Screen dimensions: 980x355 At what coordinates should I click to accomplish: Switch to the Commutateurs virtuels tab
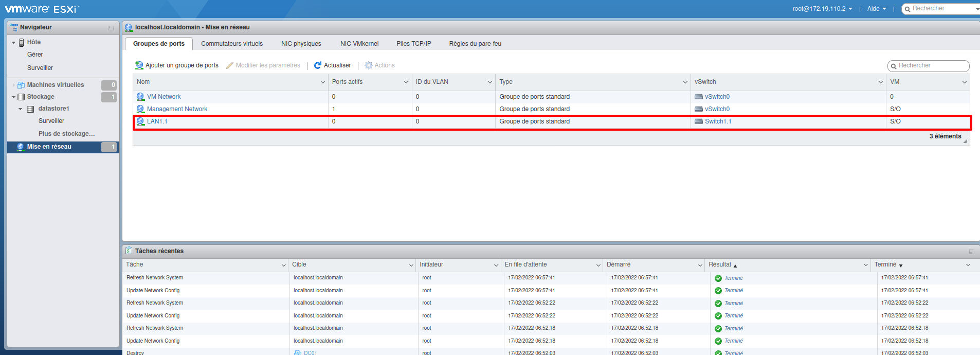231,44
